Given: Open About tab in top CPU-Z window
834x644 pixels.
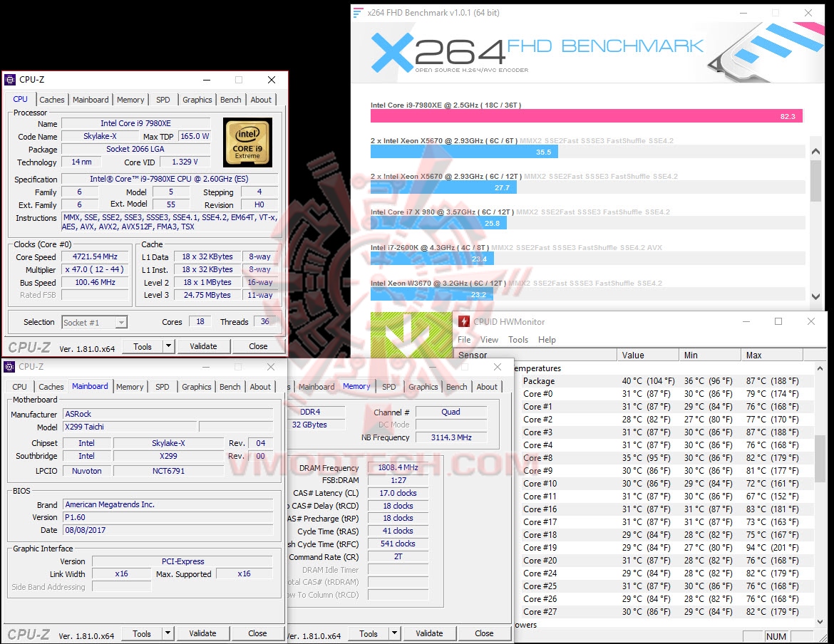Looking at the screenshot, I should tap(261, 99).
